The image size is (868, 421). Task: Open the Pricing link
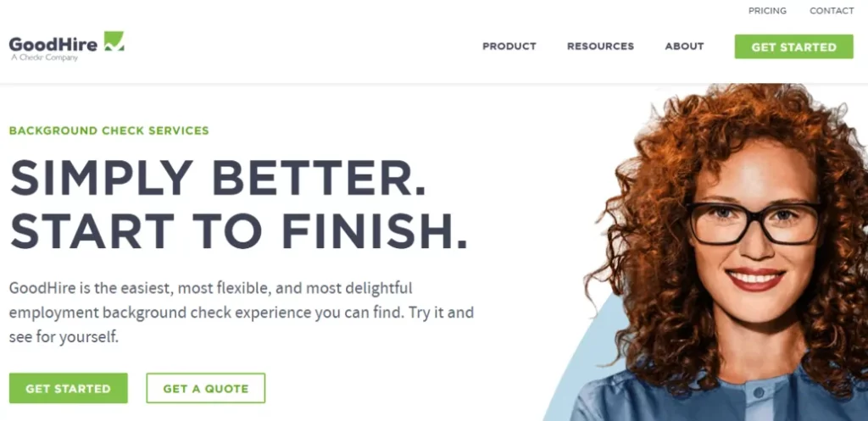[x=767, y=10]
